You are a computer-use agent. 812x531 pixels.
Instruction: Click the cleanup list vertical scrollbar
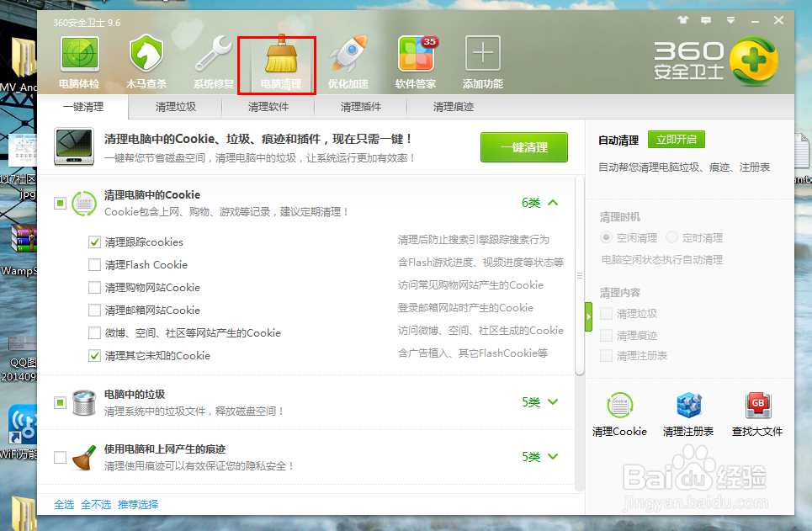click(580, 276)
